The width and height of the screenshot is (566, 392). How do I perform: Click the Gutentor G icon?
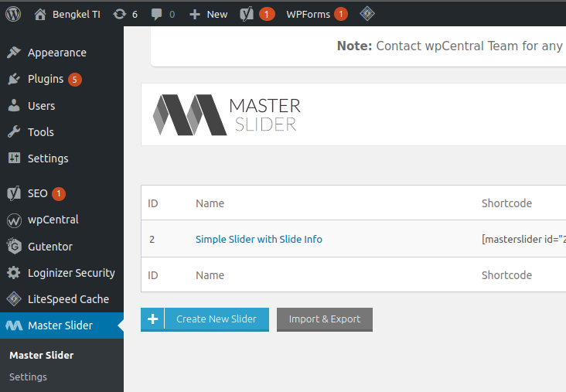coord(14,247)
